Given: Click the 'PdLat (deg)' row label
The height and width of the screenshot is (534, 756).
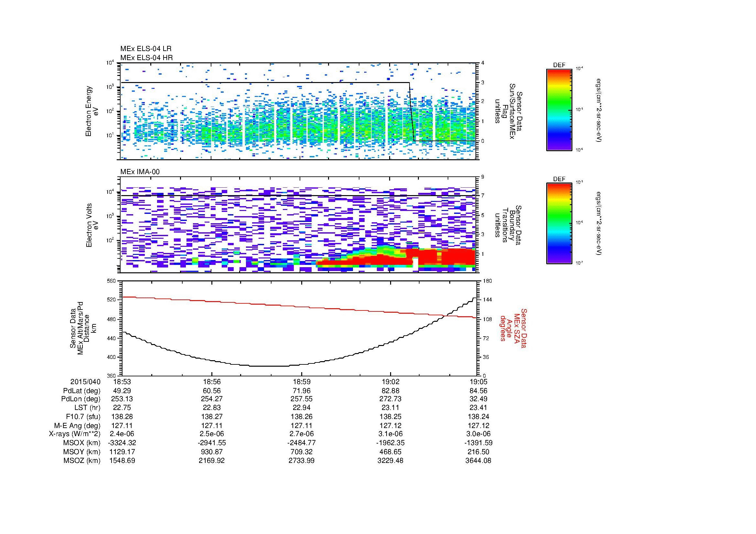Looking at the screenshot, I should coord(82,391).
